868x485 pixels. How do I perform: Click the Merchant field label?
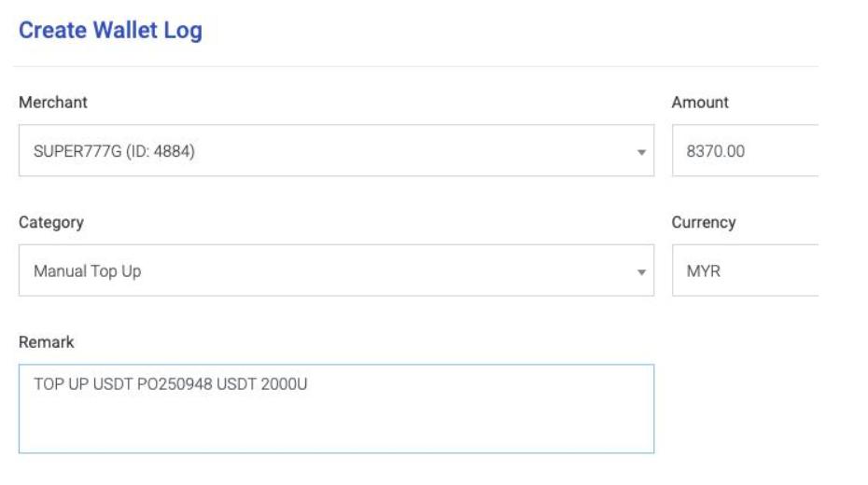tap(53, 103)
